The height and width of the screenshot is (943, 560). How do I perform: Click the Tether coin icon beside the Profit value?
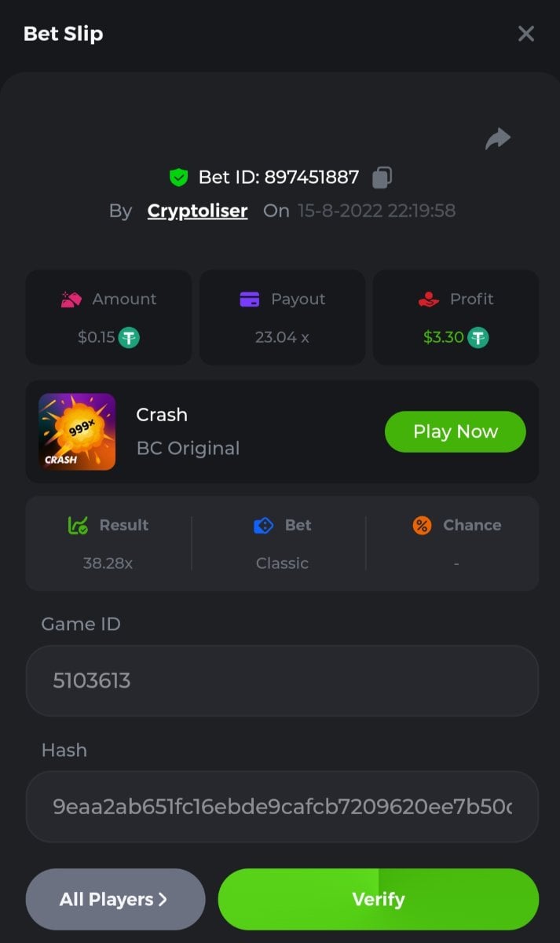(478, 338)
